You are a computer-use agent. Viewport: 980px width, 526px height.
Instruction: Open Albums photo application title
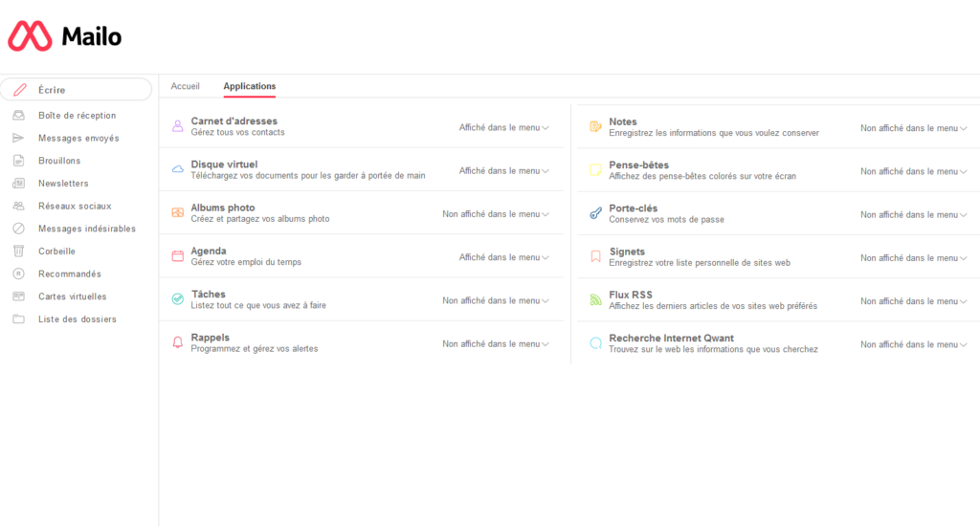(x=222, y=208)
